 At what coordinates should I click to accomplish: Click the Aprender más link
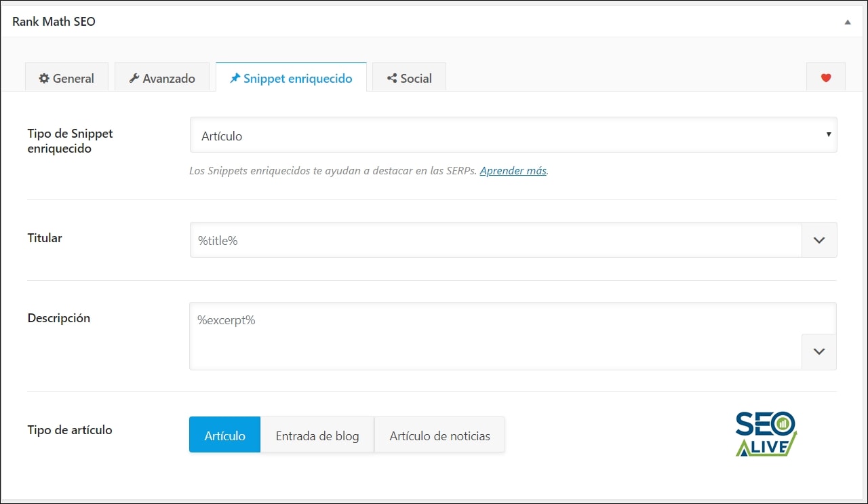[x=513, y=170]
